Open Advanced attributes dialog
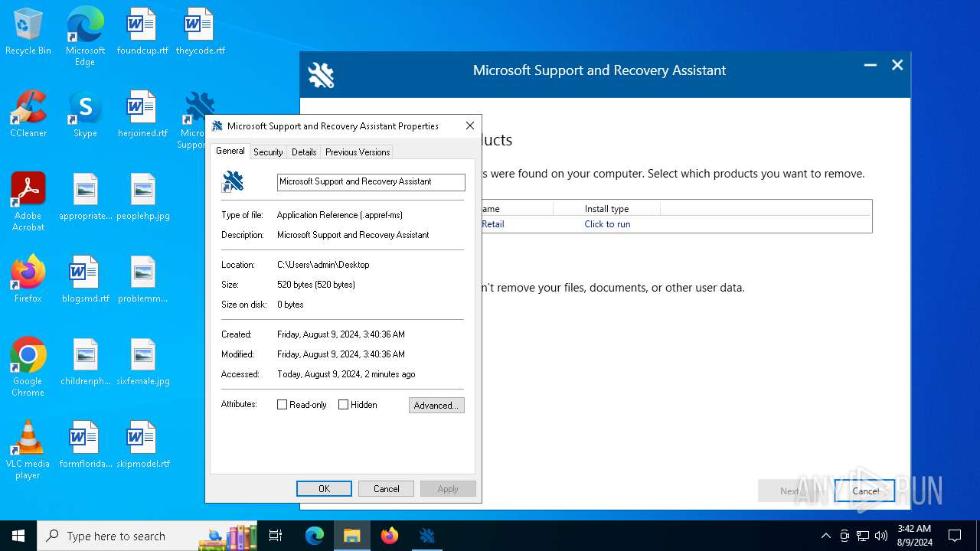Screen dimensions: 980x551 coord(436,406)
